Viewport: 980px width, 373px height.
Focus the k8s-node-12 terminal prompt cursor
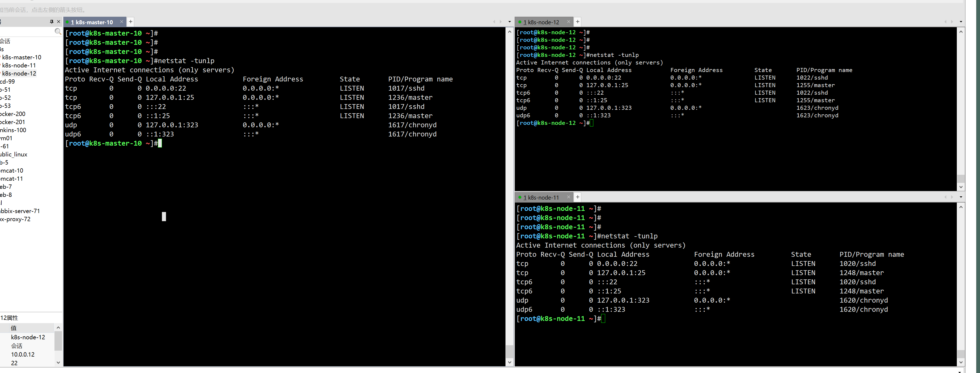[591, 123]
